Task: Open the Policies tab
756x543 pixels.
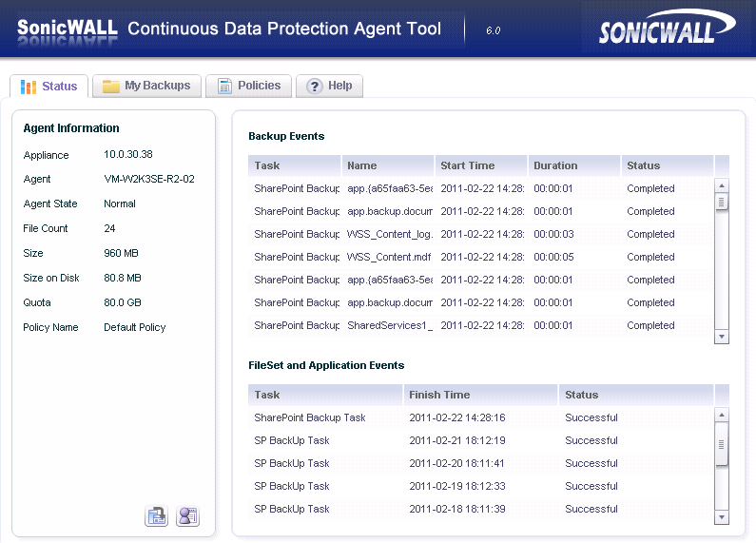Action: point(248,86)
